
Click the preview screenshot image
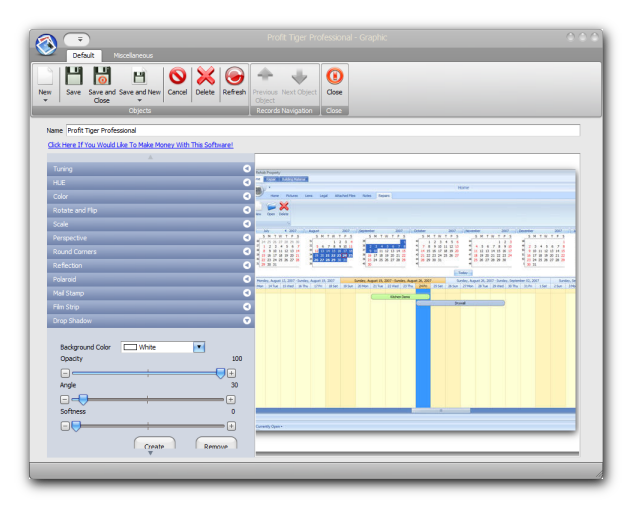[x=415, y=300]
